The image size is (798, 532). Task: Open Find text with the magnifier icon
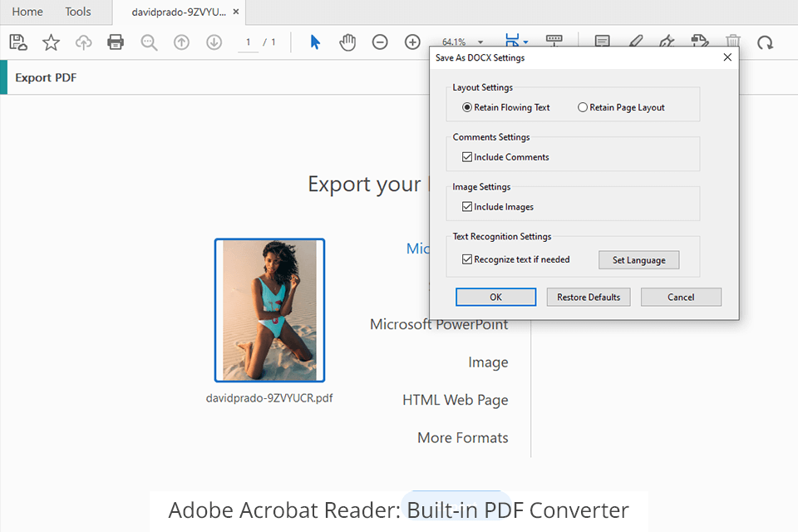coord(149,42)
